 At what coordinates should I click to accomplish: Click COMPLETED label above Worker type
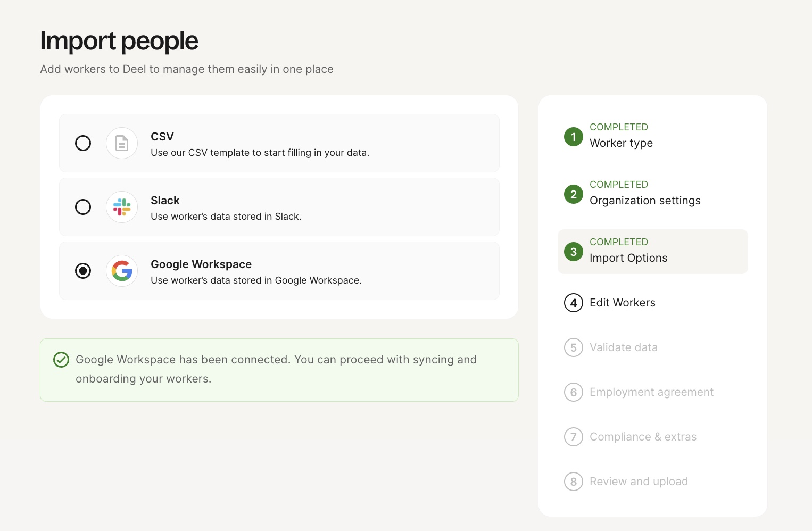(619, 127)
